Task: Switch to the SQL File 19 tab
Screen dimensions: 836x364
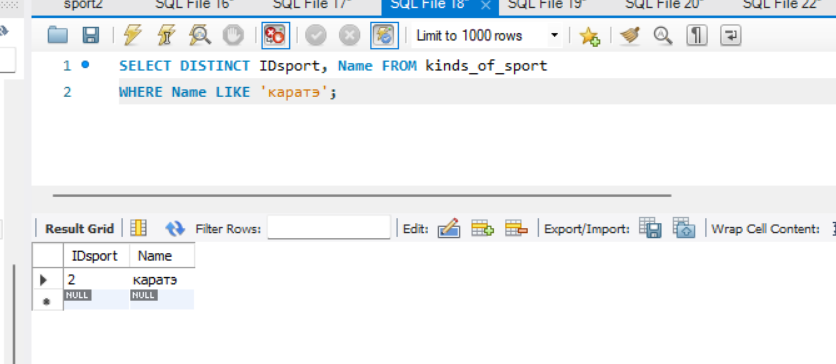Action: coord(546,5)
